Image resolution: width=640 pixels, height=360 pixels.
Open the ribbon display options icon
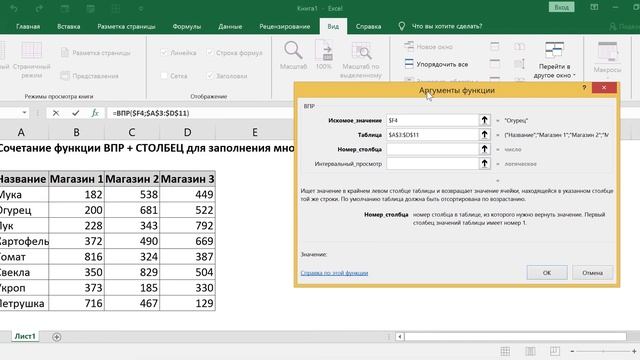(x=594, y=7)
